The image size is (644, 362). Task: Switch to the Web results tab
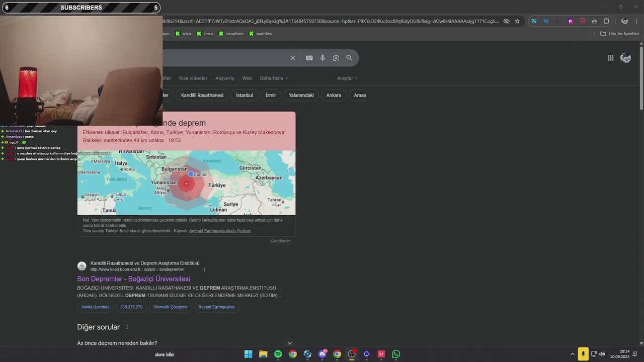(x=247, y=78)
